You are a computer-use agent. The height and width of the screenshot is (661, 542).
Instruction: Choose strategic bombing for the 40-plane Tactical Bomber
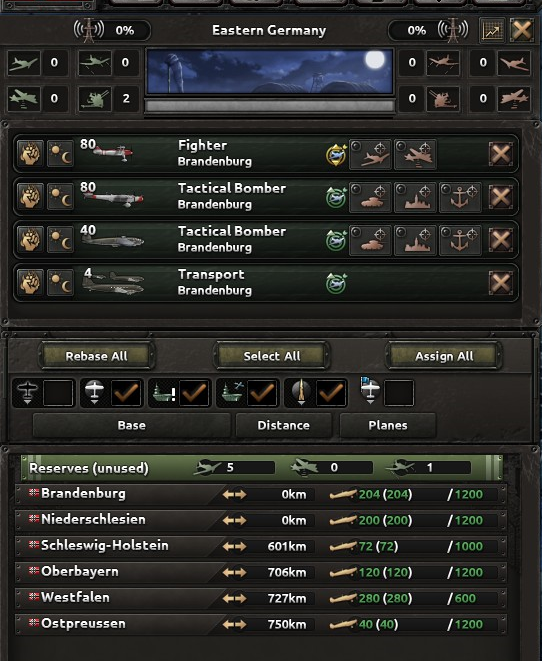tap(415, 240)
